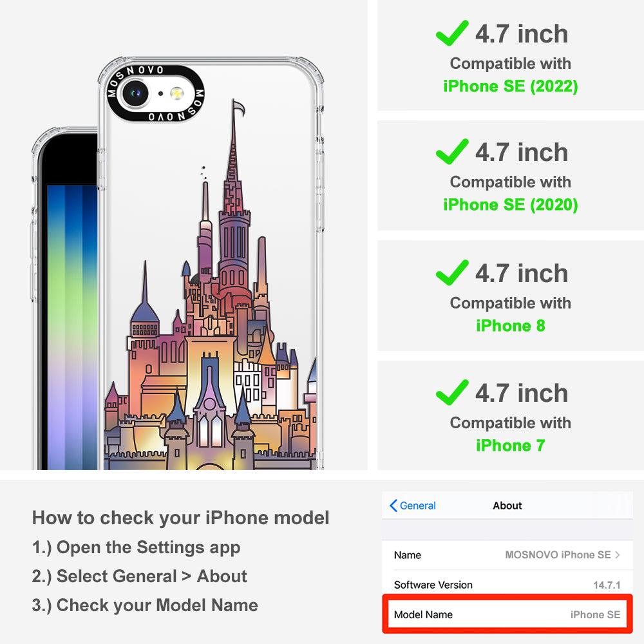Click the green checkmark beside iPhone SE (2020)
This screenshot has height=644, width=644.
coord(452,151)
